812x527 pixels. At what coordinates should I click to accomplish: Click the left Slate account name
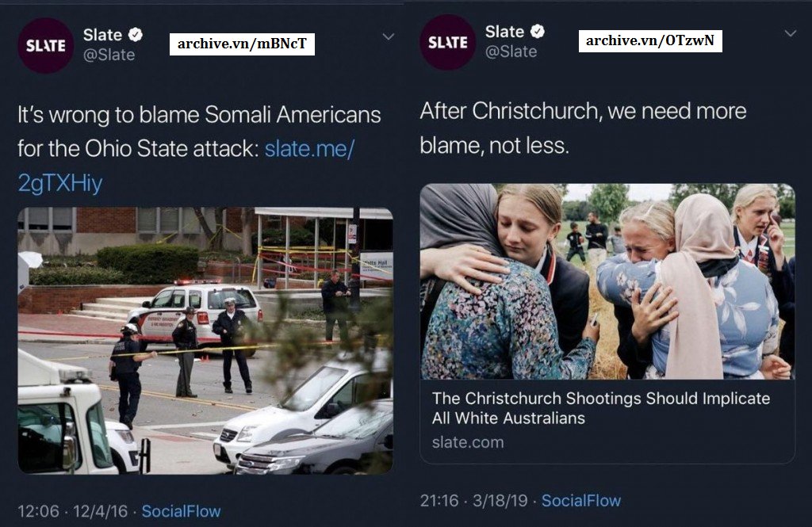click(x=102, y=35)
